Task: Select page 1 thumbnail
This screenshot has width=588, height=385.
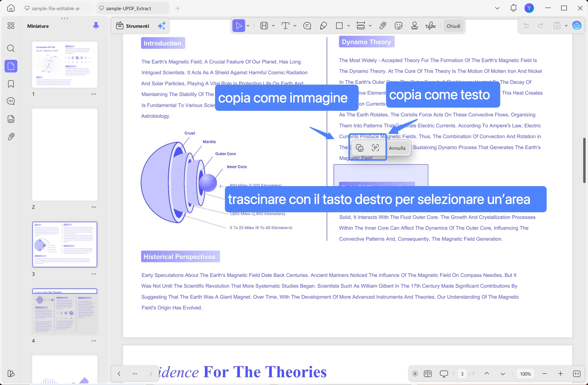Action: pos(65,65)
